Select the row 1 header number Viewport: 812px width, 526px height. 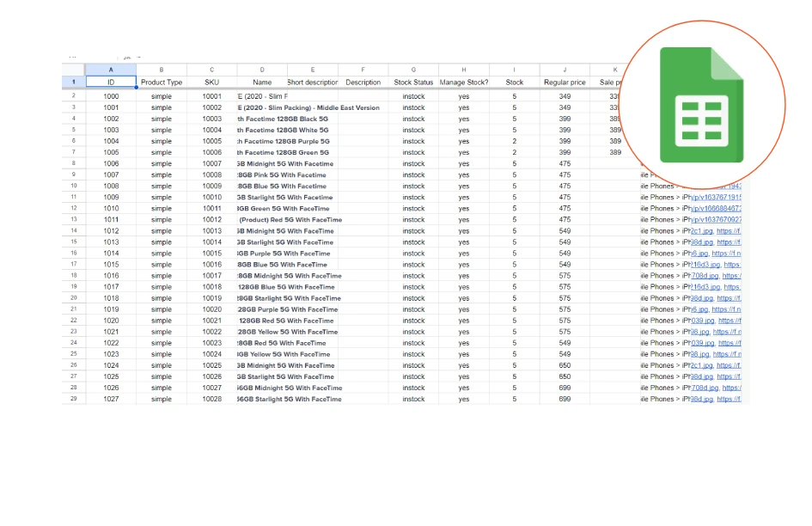pos(74,82)
